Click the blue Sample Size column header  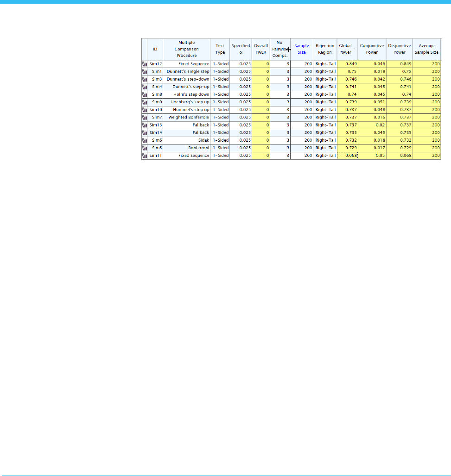302,49
